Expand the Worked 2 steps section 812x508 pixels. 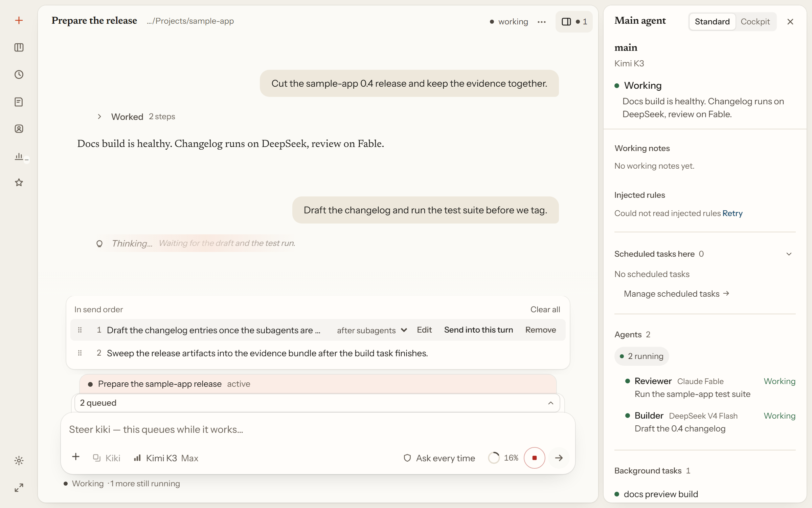point(137,117)
